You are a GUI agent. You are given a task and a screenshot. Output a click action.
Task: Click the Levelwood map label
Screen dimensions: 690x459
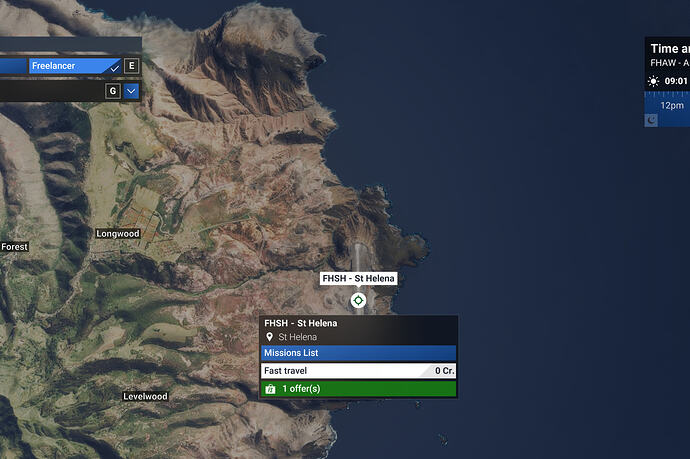145,397
